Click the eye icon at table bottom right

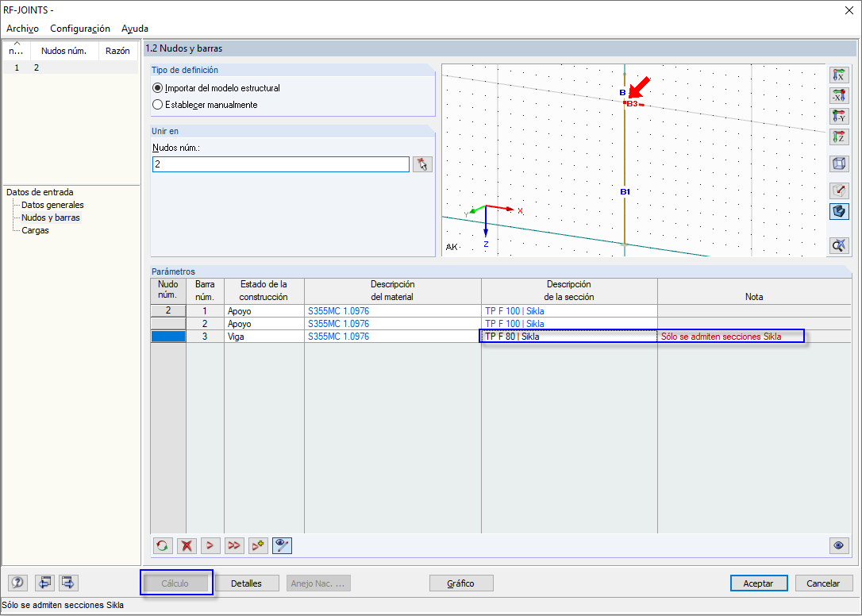pos(838,545)
